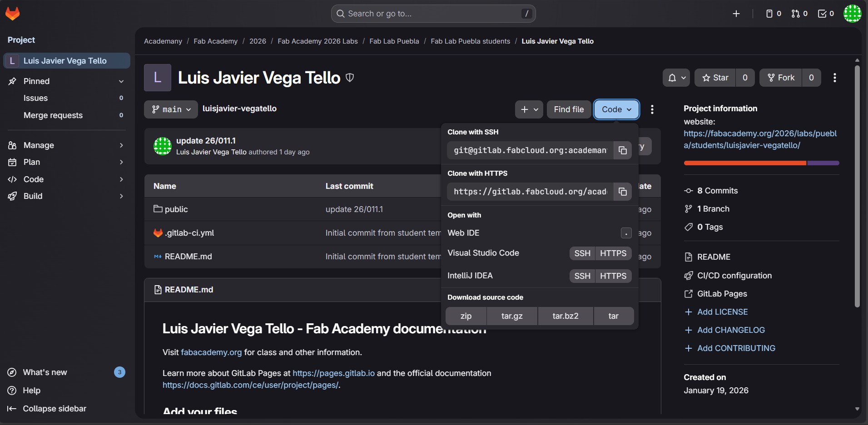This screenshot has height=425, width=868.
Task: Click the Search or go to field
Action: 433,14
